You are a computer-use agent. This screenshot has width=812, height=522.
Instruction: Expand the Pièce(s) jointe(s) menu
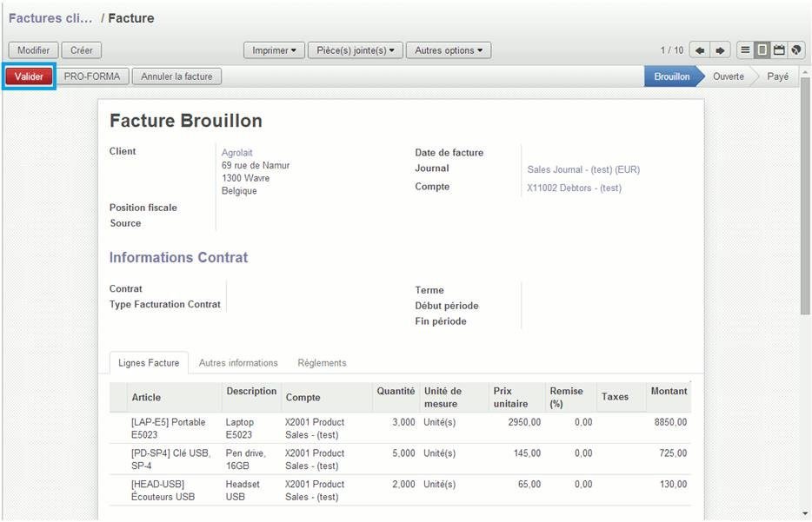click(x=355, y=50)
